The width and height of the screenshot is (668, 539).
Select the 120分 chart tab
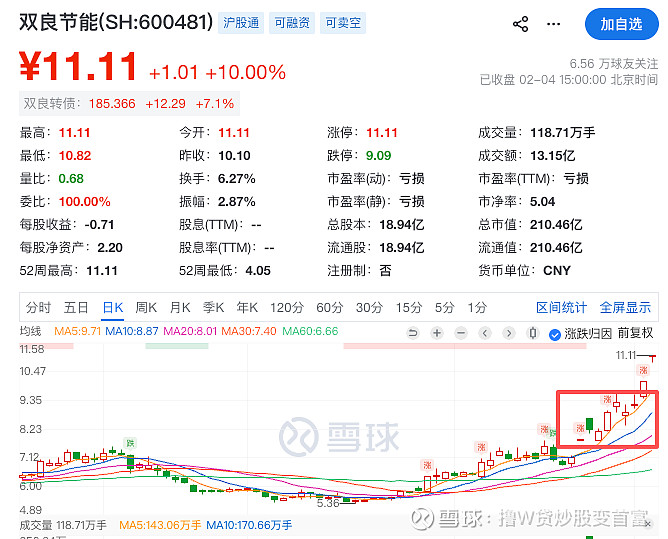[287, 307]
